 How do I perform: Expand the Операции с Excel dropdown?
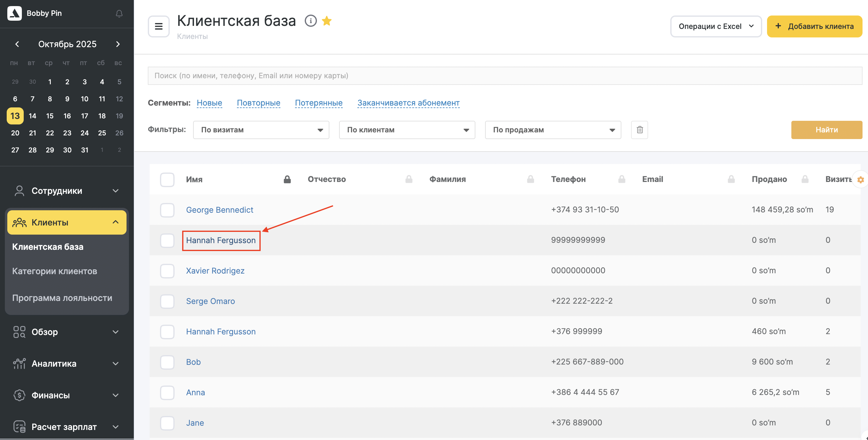(716, 26)
